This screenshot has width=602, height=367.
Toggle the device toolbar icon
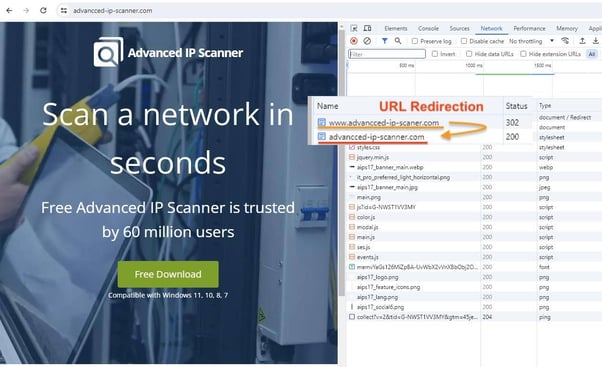[x=367, y=28]
